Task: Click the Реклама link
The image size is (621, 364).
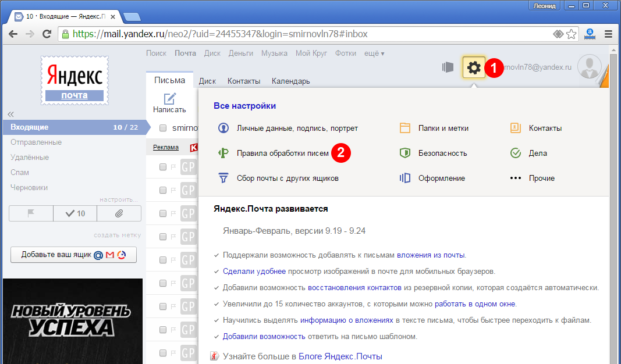Action: point(166,147)
